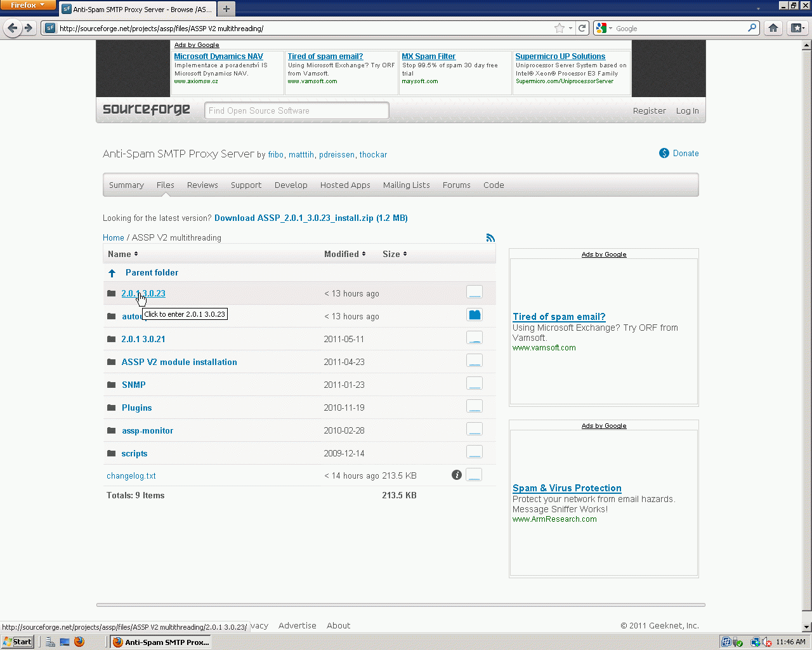The width and height of the screenshot is (812, 650).
Task: Open the filled blue download stats chart icon
Action: (x=475, y=315)
